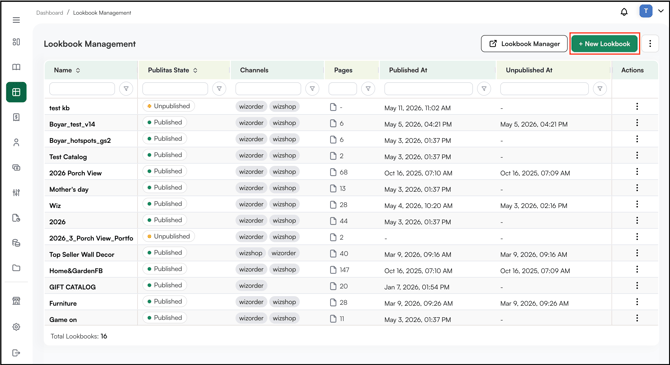
Task: Click the wizshop tag in Top Seller Wall Decor row
Action: tap(250, 253)
